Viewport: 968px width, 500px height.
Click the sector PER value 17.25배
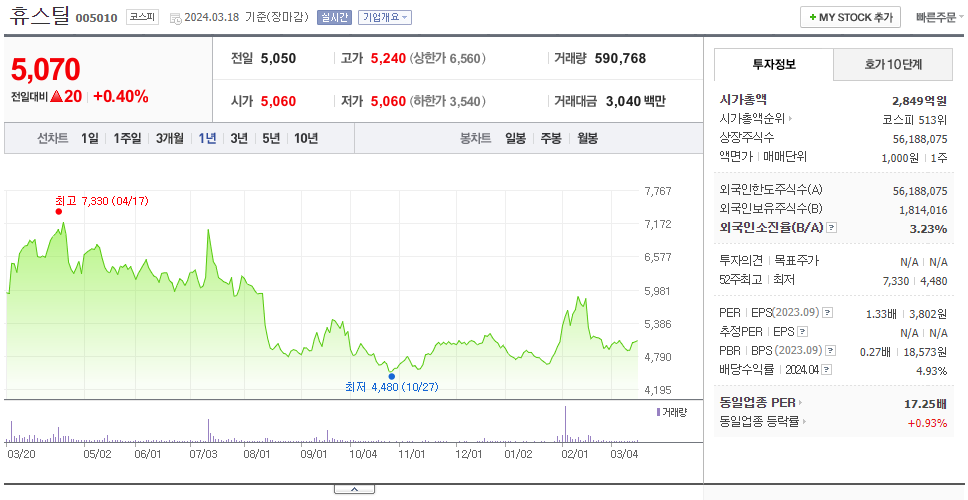tap(925, 404)
